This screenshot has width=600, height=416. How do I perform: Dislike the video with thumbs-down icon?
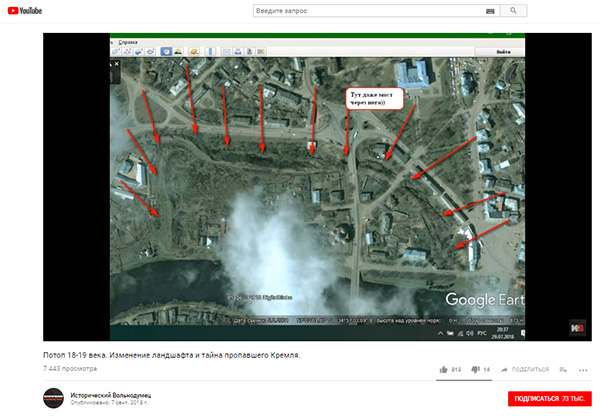click(475, 369)
